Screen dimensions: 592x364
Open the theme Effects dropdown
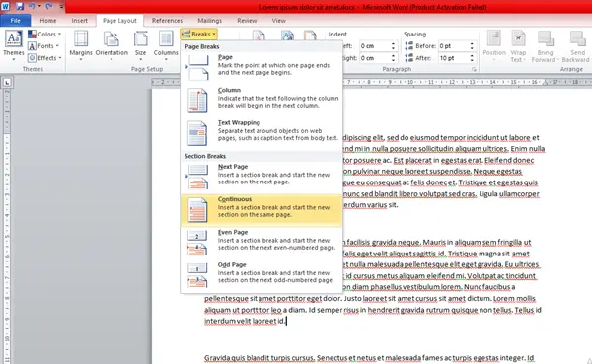(44, 58)
